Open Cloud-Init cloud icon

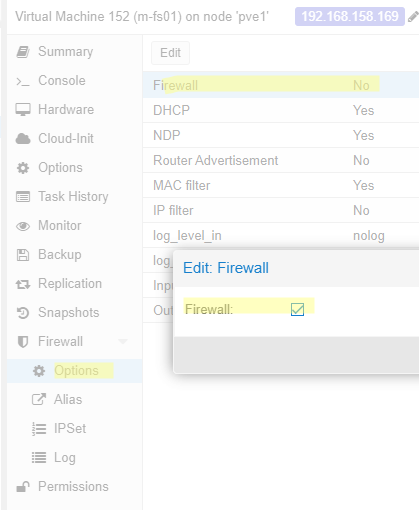point(23,139)
